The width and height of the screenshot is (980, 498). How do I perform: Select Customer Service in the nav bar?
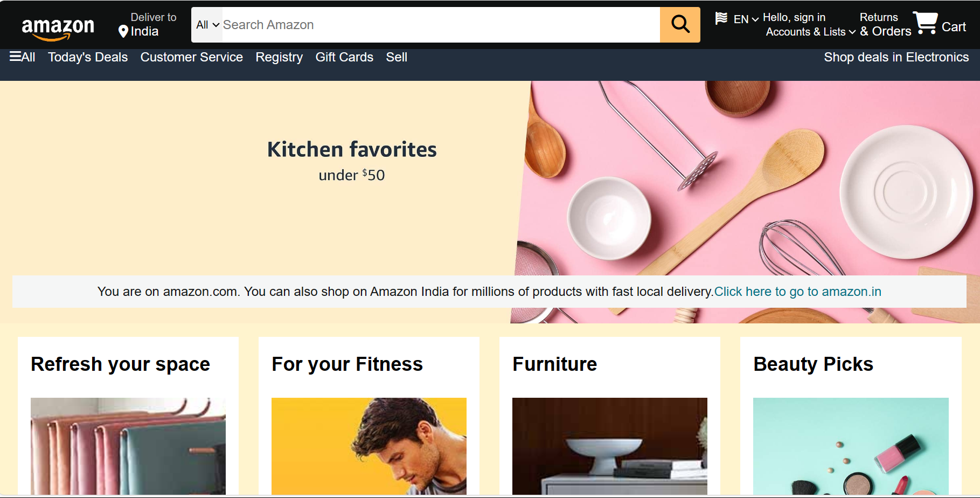[x=192, y=57]
